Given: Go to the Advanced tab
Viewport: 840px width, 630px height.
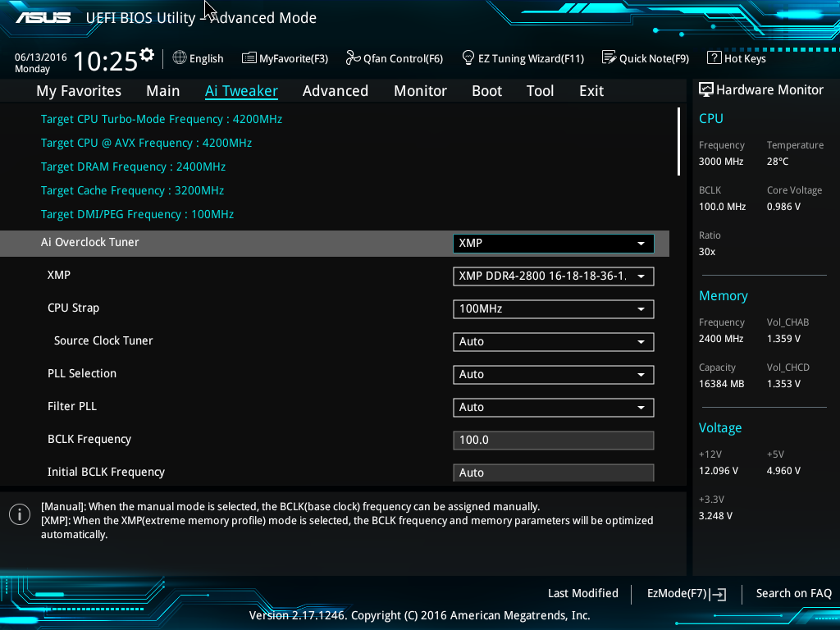Looking at the screenshot, I should click(x=336, y=91).
